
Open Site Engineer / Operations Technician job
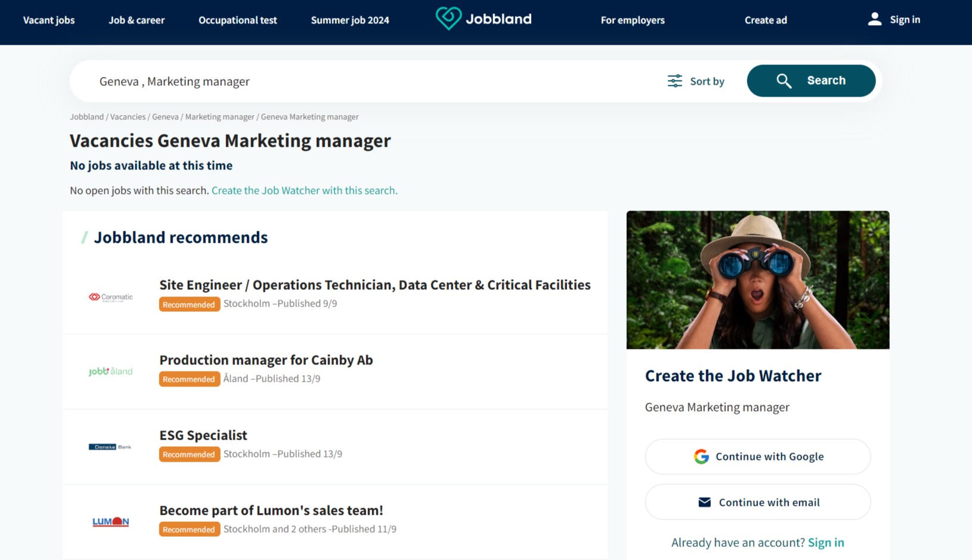click(374, 285)
